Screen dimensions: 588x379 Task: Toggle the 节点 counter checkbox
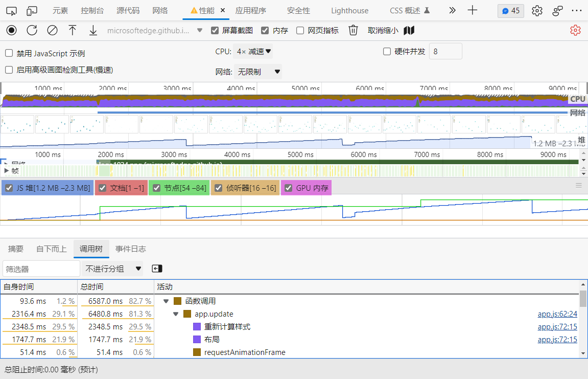[157, 188]
